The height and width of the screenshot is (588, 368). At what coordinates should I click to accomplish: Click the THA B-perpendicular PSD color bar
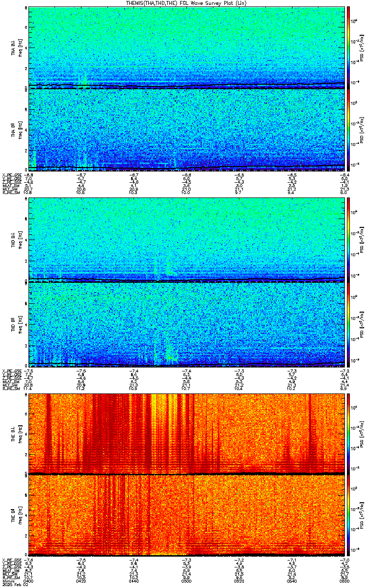click(349, 48)
